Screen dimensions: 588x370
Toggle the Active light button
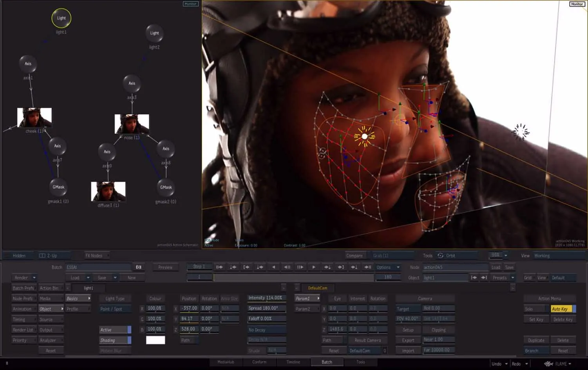[x=115, y=330]
